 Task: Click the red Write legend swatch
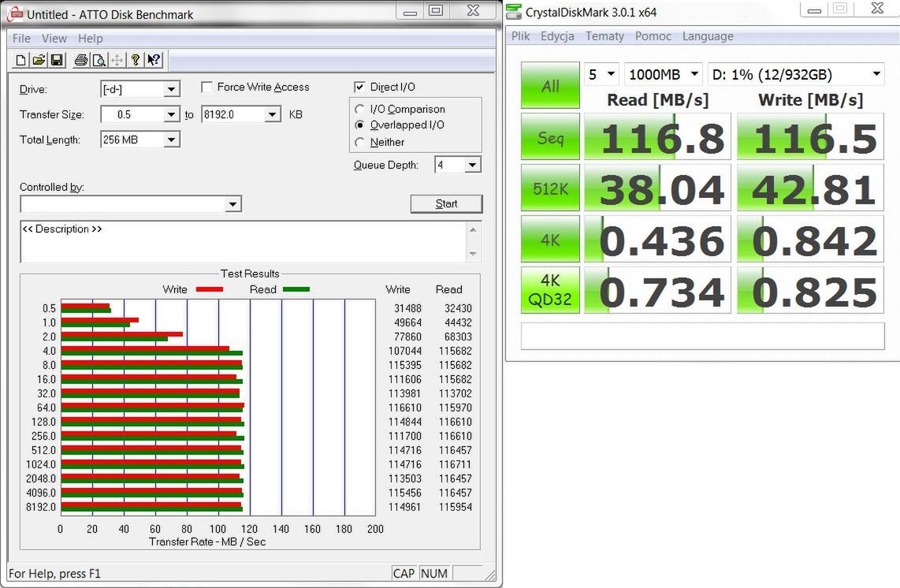pyautogui.click(x=210, y=289)
